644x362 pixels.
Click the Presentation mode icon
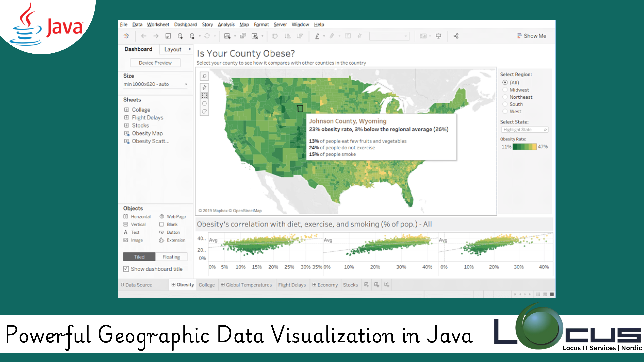click(438, 36)
